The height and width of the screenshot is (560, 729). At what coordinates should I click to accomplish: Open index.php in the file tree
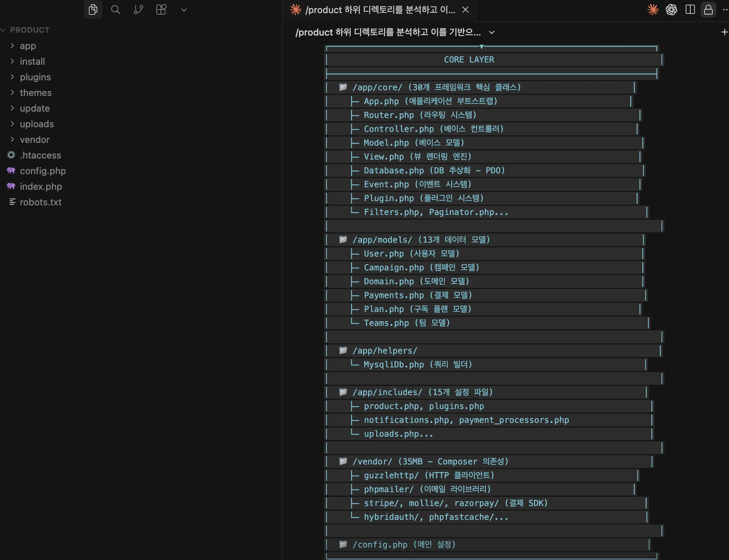41,187
